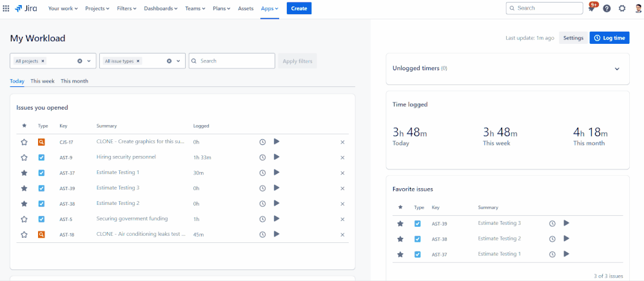644x281 pixels.
Task: Unstar AST-37 in Issues you opened
Action: coord(24,173)
